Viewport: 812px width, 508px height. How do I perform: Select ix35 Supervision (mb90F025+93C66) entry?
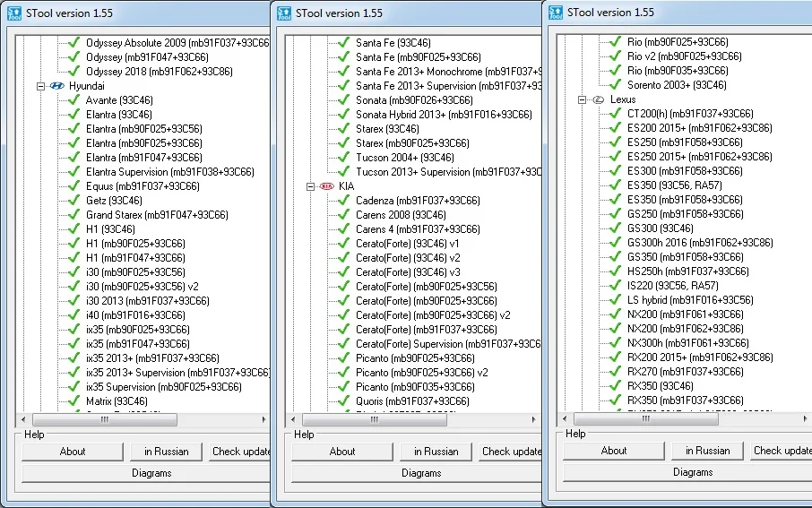(x=164, y=387)
